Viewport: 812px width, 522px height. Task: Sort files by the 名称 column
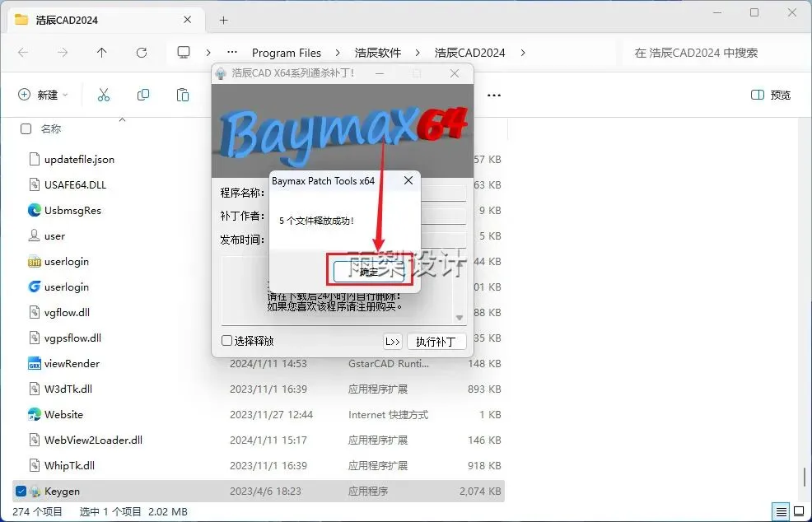pyautogui.click(x=51, y=129)
